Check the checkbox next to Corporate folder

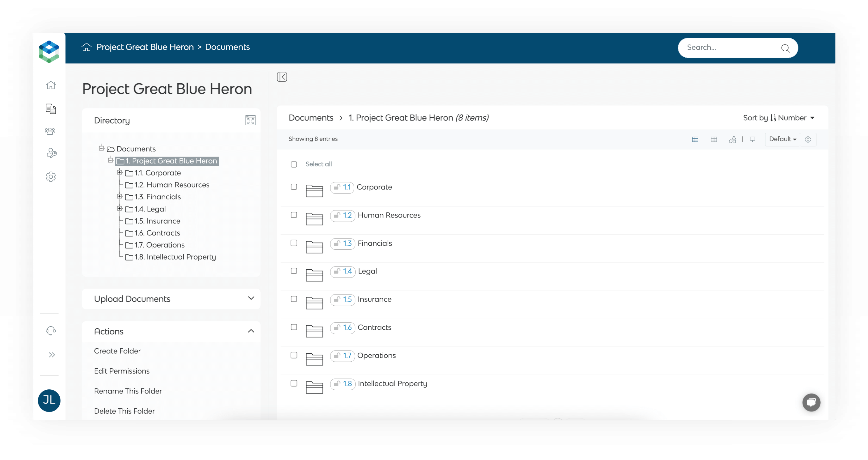click(294, 187)
